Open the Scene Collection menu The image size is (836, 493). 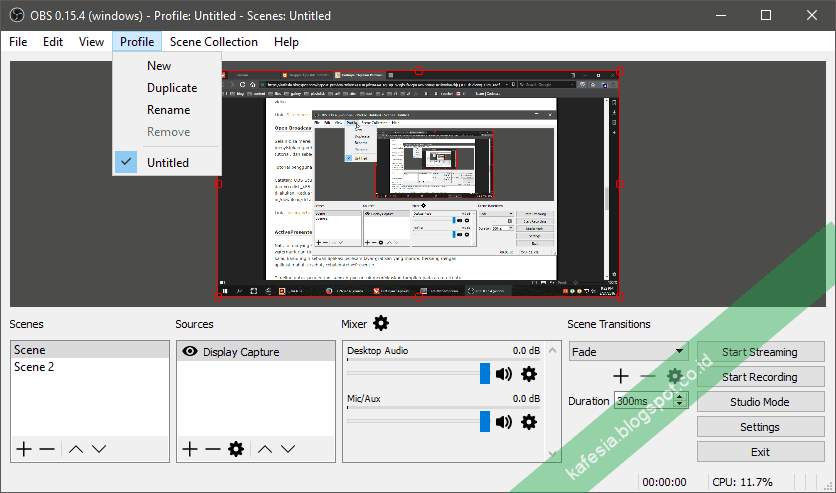click(214, 42)
